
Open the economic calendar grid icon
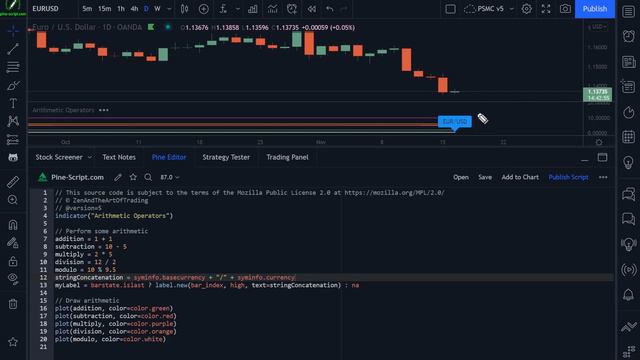click(629, 137)
